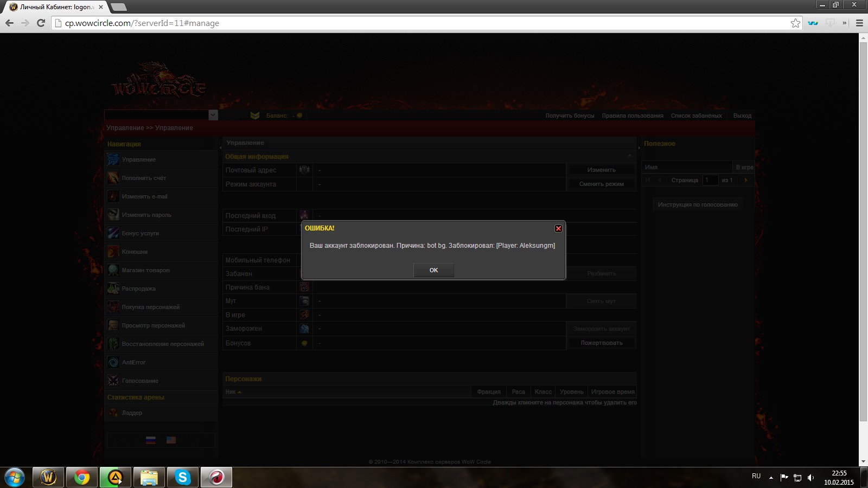
Task: Open the Правила пользования link
Action: click(x=633, y=115)
